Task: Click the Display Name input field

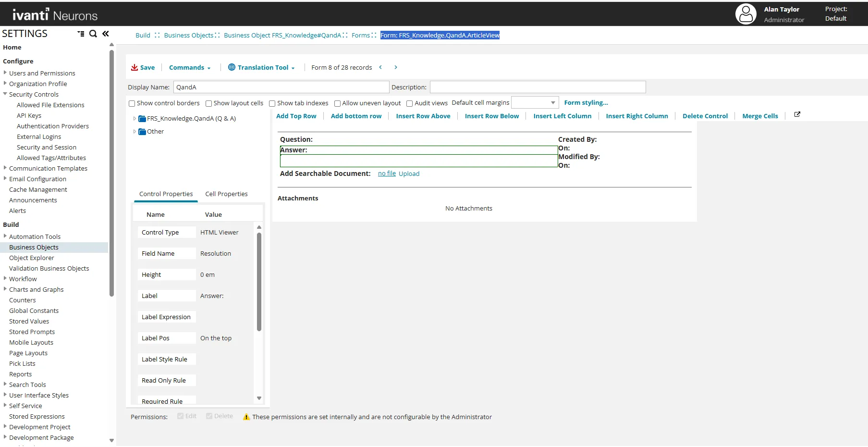Action: (281, 87)
